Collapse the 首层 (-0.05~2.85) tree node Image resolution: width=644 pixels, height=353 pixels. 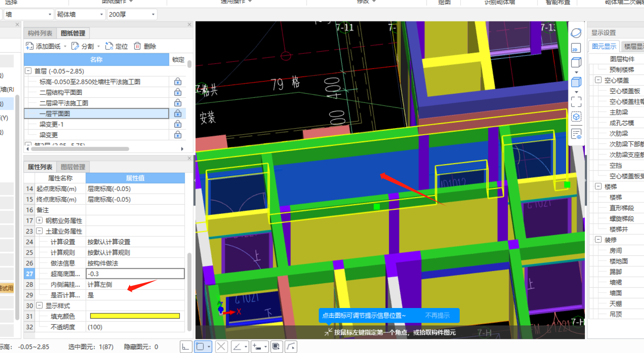tap(28, 71)
